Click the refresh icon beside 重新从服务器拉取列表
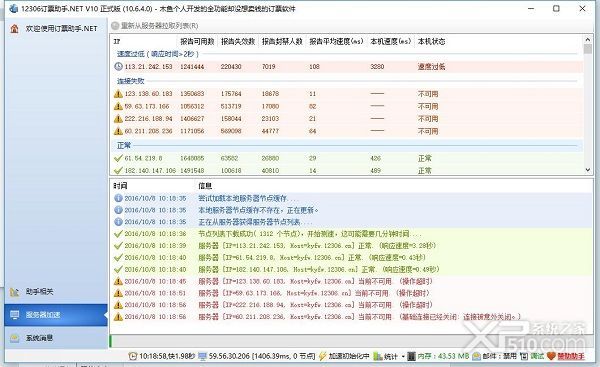The width and height of the screenshot is (600, 367). pyautogui.click(x=115, y=26)
